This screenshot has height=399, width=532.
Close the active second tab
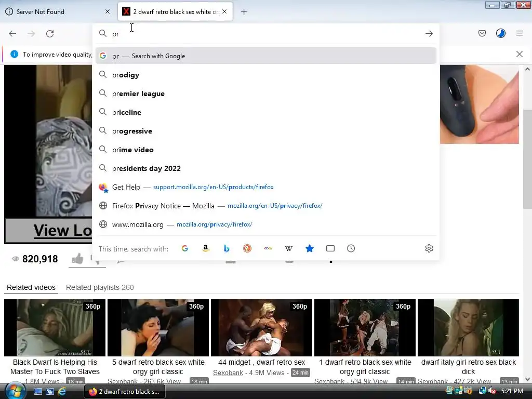tap(224, 11)
